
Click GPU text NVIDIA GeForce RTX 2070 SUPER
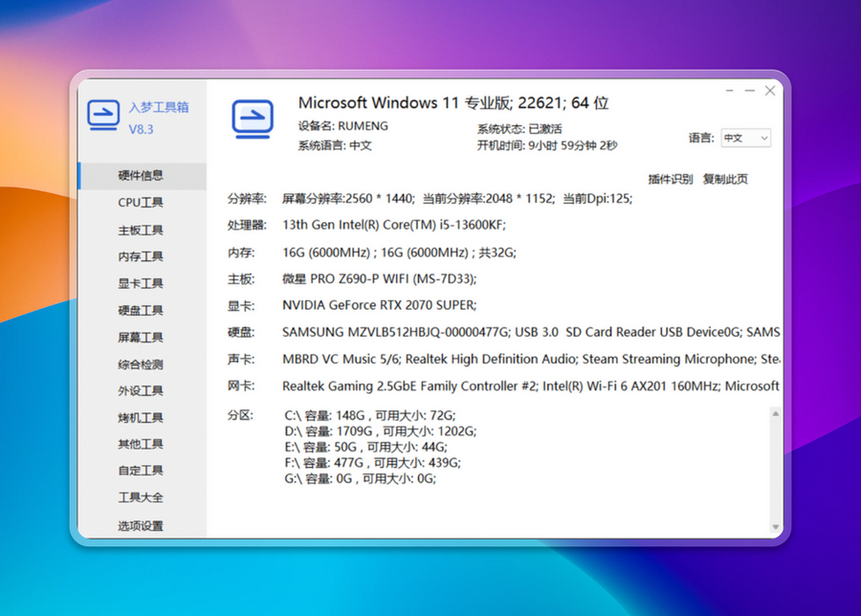380,305
